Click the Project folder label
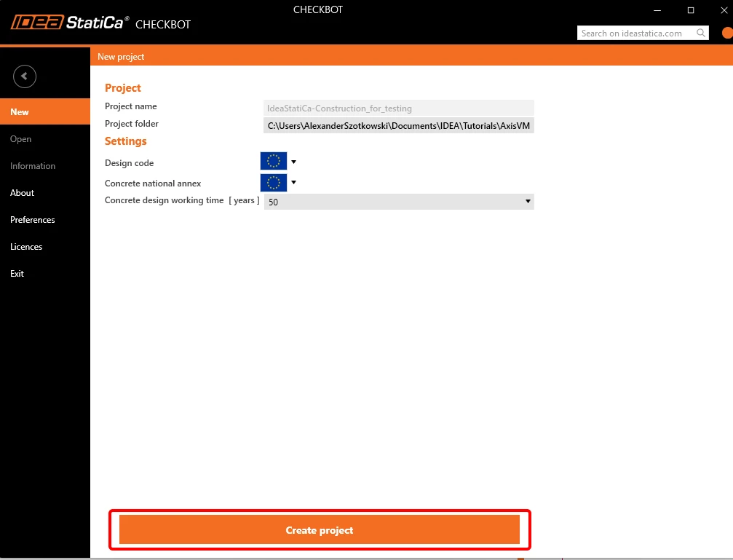The image size is (733, 560). [x=131, y=124]
